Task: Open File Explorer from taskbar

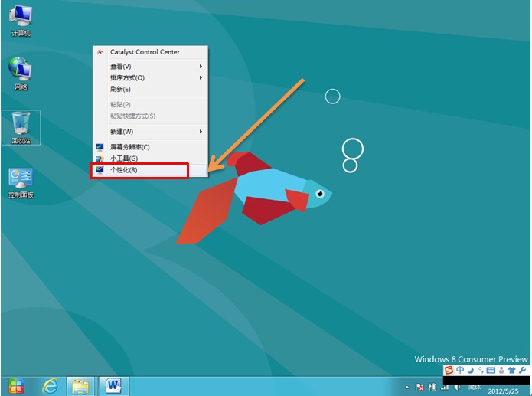Action: coord(80,386)
